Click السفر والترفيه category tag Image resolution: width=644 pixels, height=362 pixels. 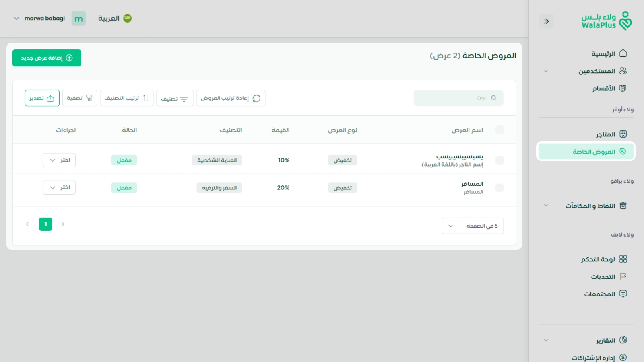point(219,188)
